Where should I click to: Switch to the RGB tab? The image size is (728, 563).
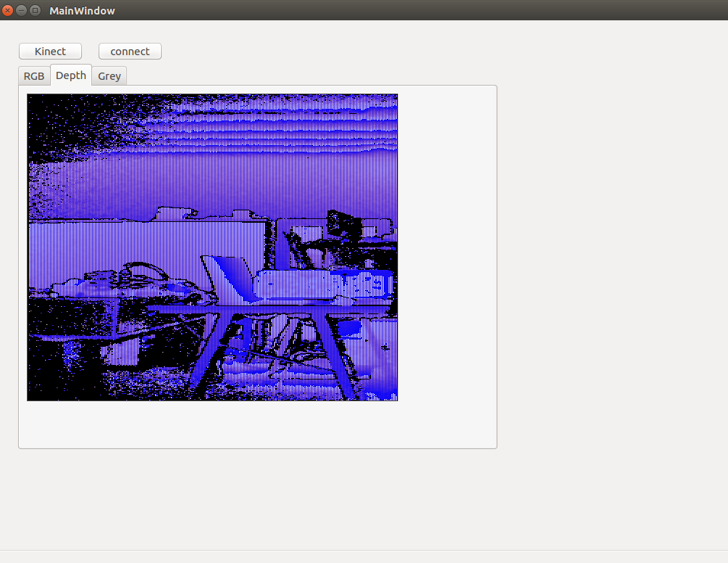[34, 76]
